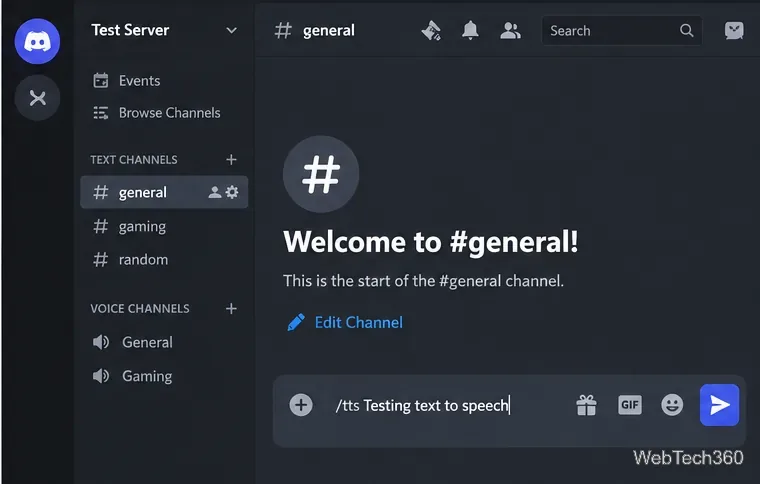Create a new text channel with plus
This screenshot has width=760, height=484.
[231, 159]
